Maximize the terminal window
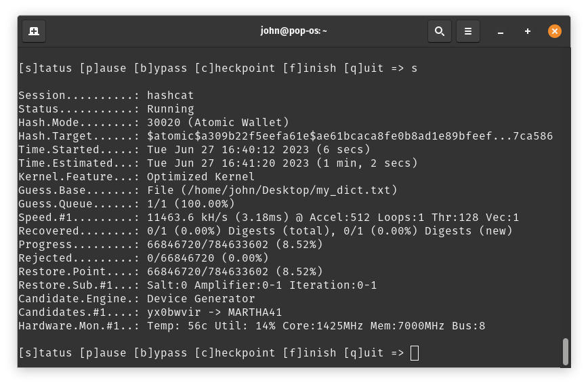The image size is (588, 387). pos(528,31)
